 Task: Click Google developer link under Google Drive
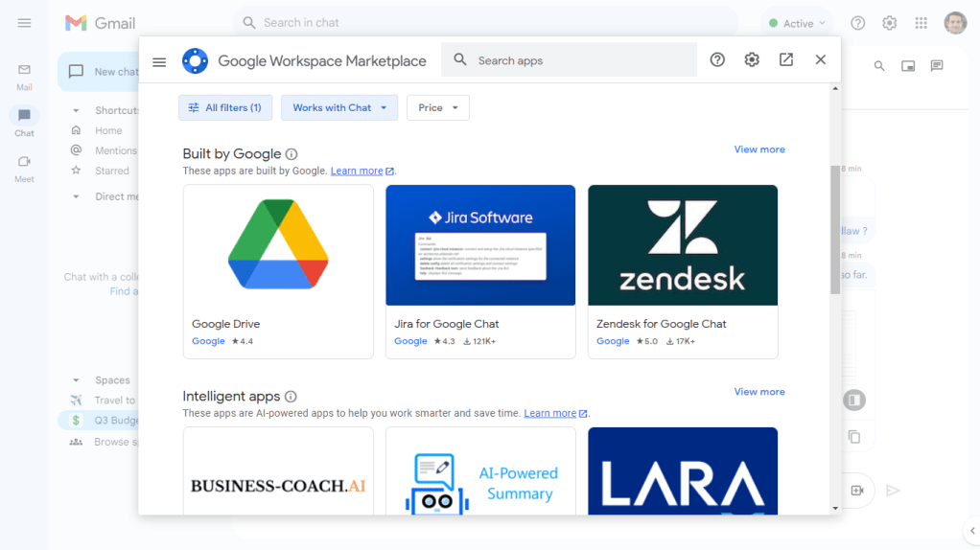point(208,341)
